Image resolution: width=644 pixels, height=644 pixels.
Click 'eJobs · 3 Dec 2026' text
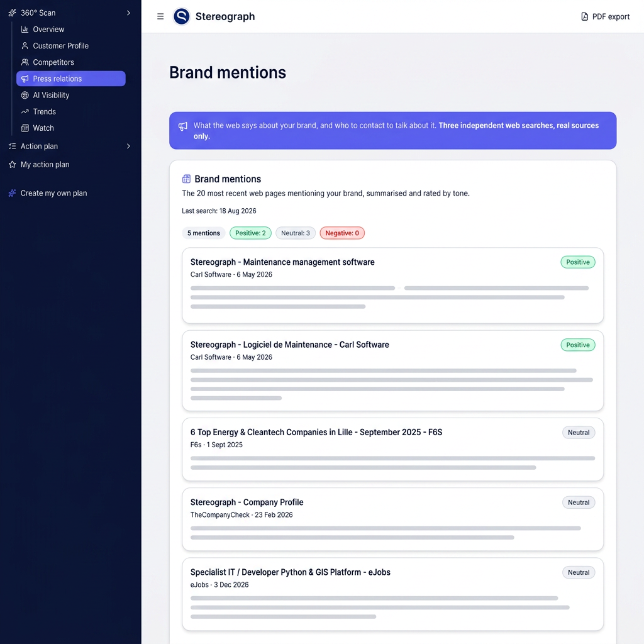point(219,584)
